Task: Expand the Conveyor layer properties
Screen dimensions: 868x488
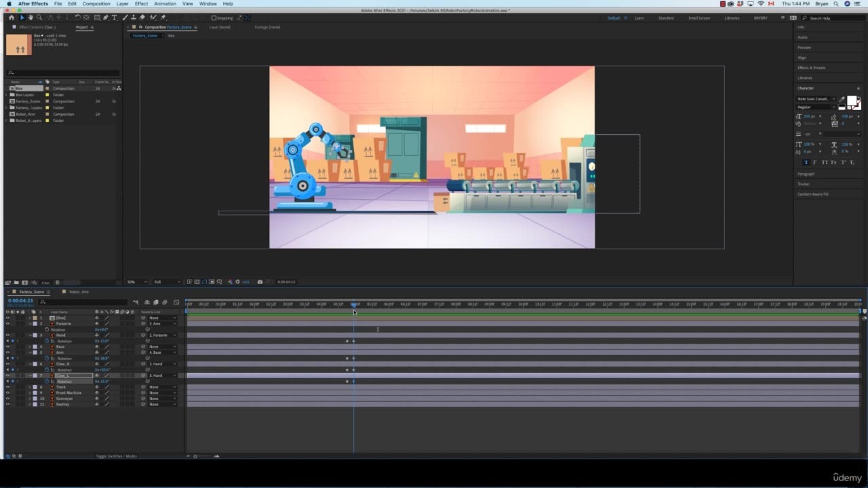Action: [30, 399]
